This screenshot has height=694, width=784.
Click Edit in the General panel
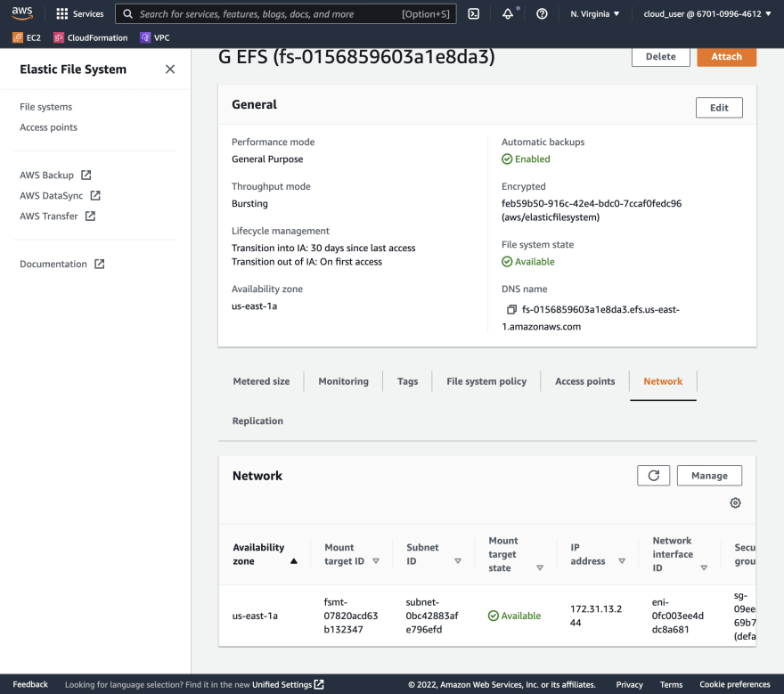718,108
